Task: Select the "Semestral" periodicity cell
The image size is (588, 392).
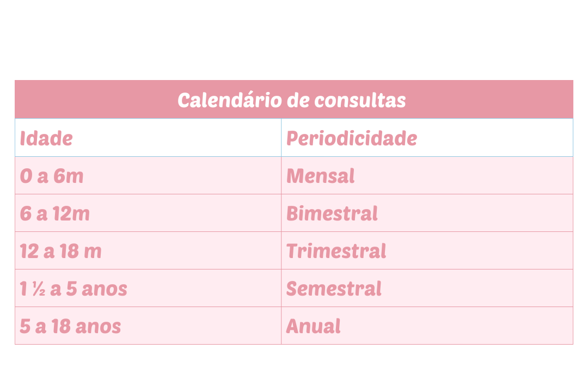Action: pos(334,289)
